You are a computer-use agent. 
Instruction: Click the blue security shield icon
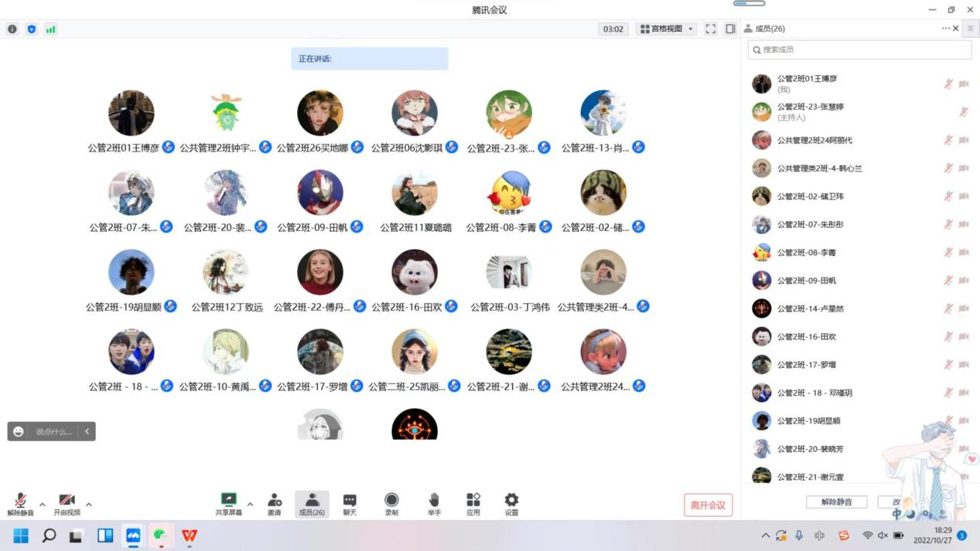pyautogui.click(x=32, y=29)
